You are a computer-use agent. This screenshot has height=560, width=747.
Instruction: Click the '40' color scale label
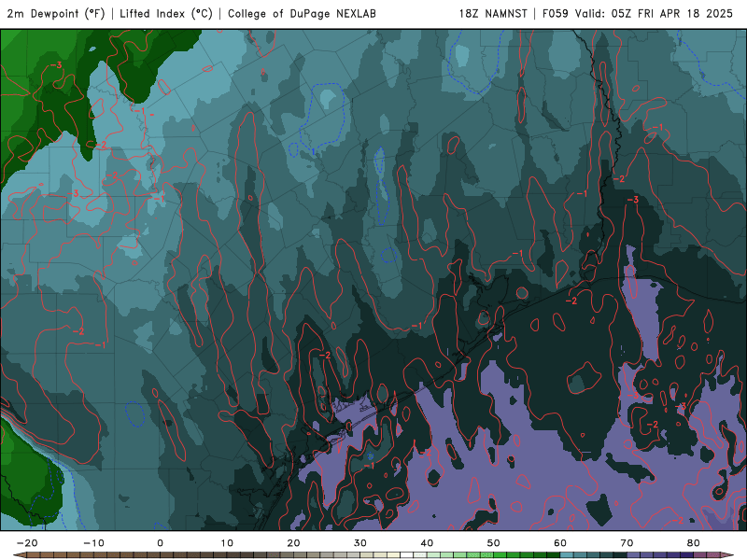click(x=427, y=543)
